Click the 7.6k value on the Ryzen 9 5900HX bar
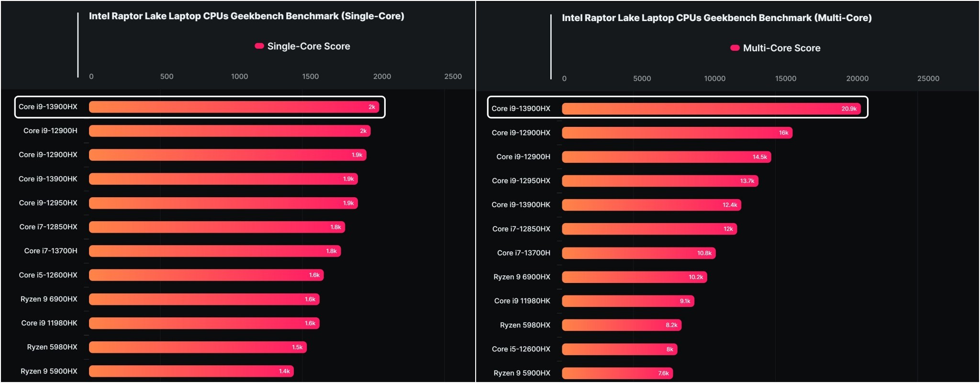The height and width of the screenshot is (383, 980). pos(663,373)
